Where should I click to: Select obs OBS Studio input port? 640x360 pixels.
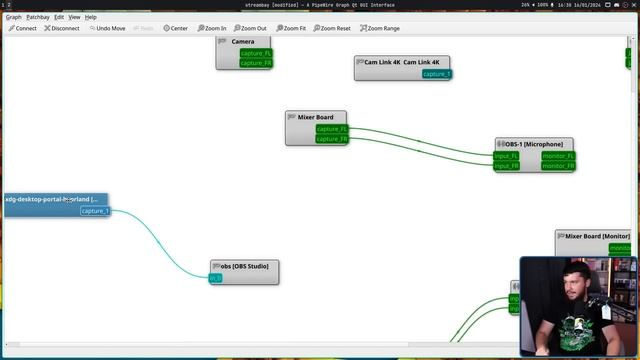216,278
